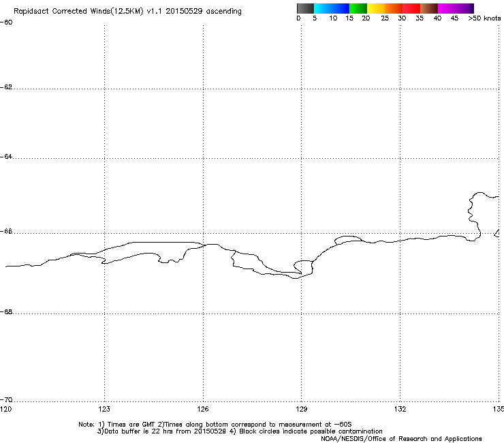The width and height of the screenshot is (504, 443).
Task: Click the longitude label 132
Action: tap(400, 409)
